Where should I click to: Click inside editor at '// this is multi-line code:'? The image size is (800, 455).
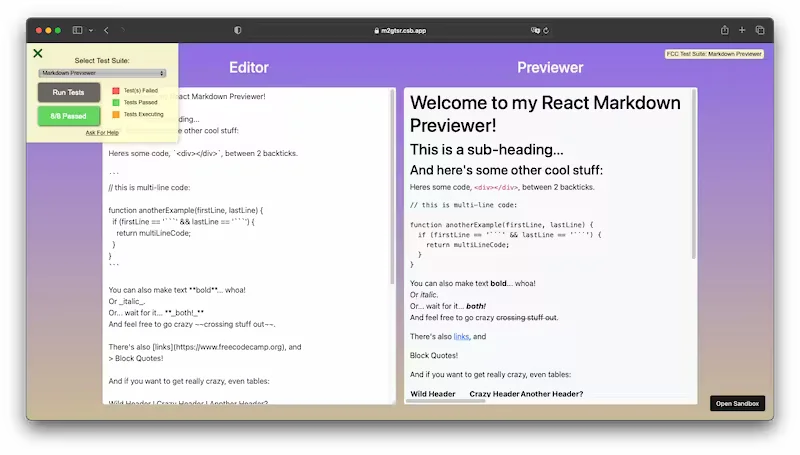pyautogui.click(x=149, y=188)
